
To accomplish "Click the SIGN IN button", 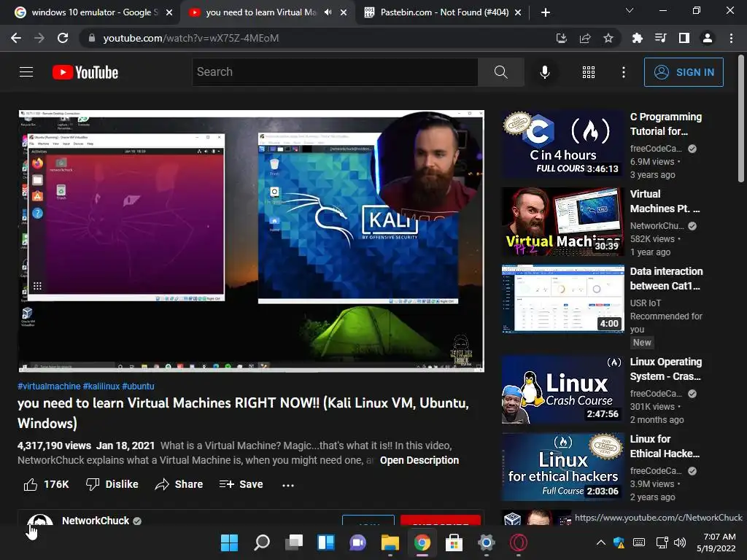I will pos(684,72).
